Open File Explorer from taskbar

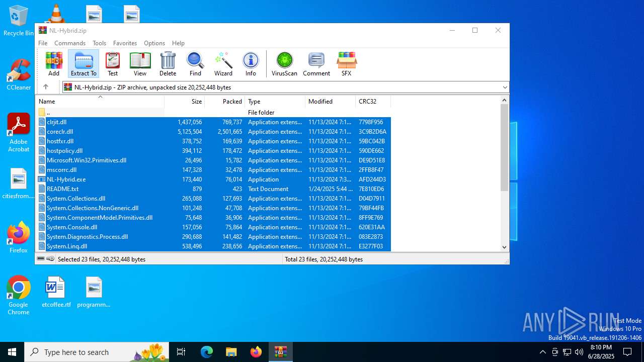[x=231, y=352]
